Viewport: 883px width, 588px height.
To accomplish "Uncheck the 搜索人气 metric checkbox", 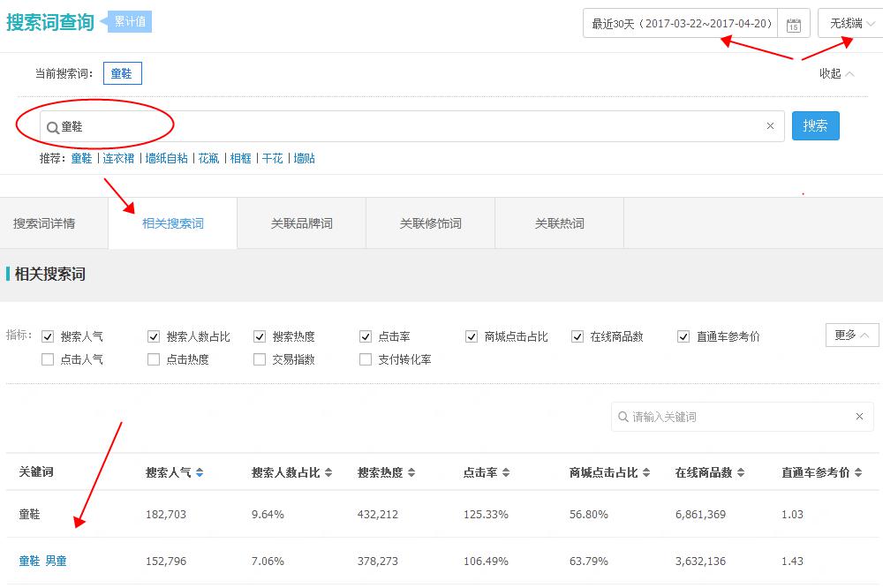I will [48, 335].
